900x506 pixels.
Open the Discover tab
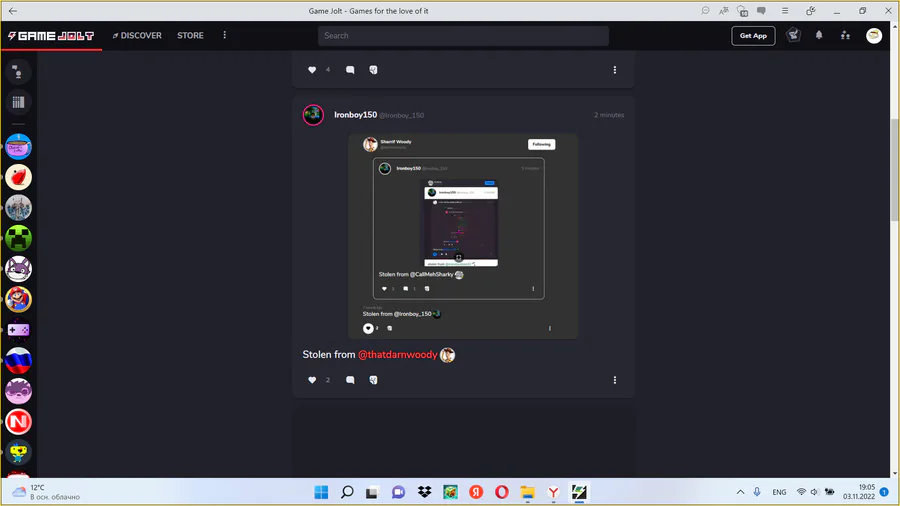tap(137, 36)
